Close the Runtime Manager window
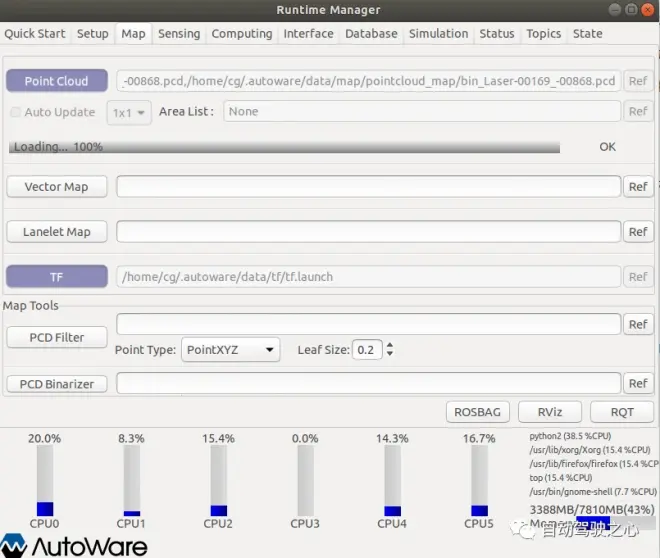Viewport: 660px width, 558px height. pos(647,9)
